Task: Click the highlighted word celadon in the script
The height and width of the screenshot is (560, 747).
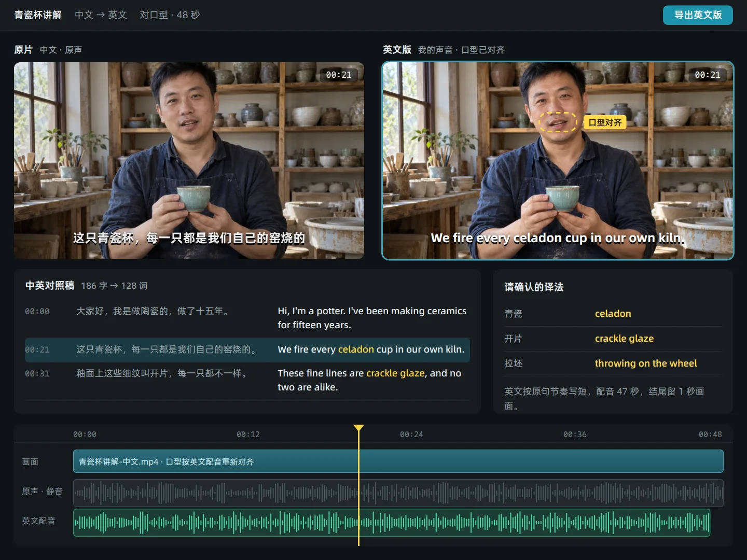Action: [x=356, y=349]
